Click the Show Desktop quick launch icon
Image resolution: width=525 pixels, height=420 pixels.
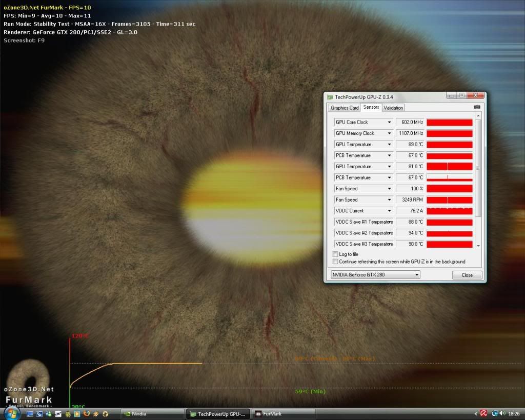(30, 414)
